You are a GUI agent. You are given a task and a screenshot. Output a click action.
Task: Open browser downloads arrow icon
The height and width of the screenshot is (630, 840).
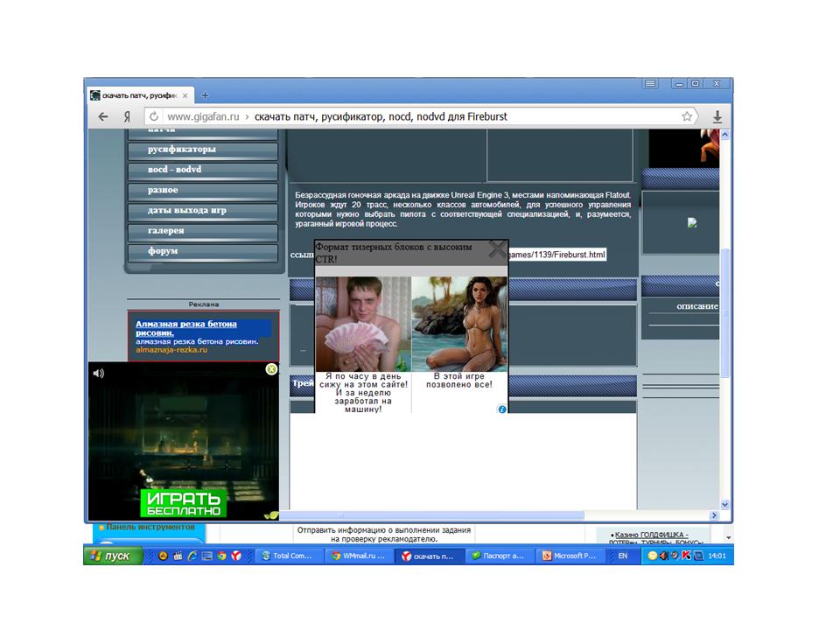[x=717, y=116]
